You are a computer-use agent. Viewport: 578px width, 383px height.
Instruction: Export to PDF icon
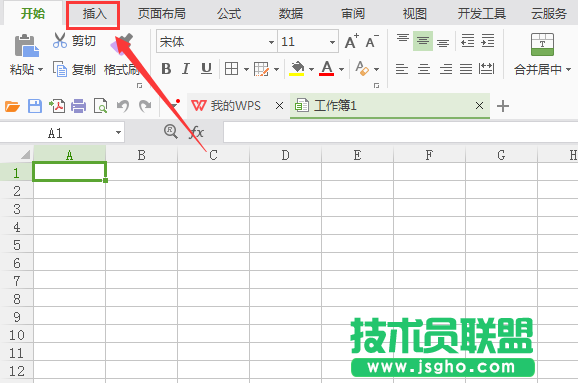tap(57, 106)
